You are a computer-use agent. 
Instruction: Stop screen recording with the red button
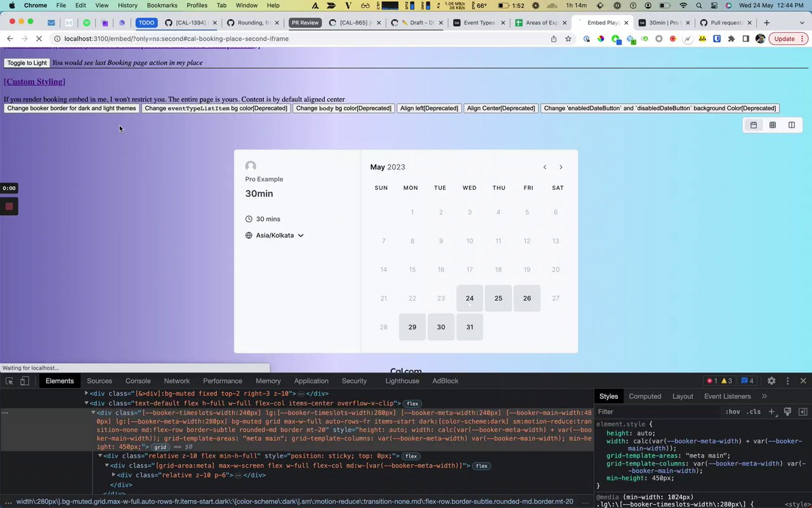9,206
